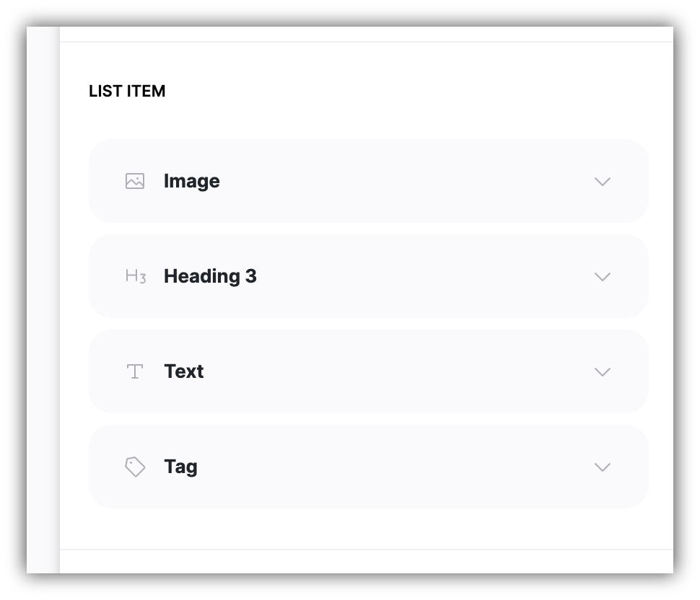Select the H3 symbol in the Heading row
Image resolution: width=700 pixels, height=600 pixels.
pos(136,276)
